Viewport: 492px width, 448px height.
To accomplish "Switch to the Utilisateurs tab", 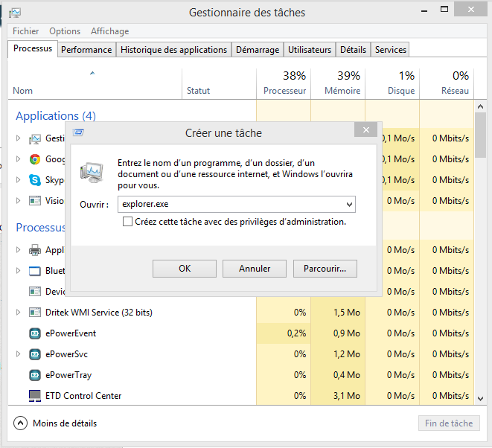I will pos(310,50).
